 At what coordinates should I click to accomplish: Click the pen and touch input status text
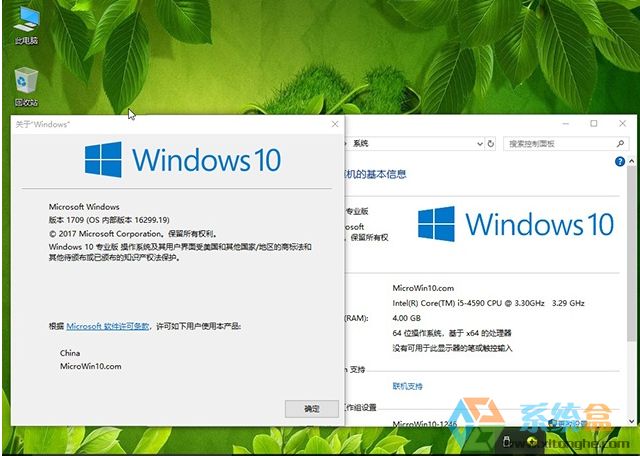tap(452, 348)
